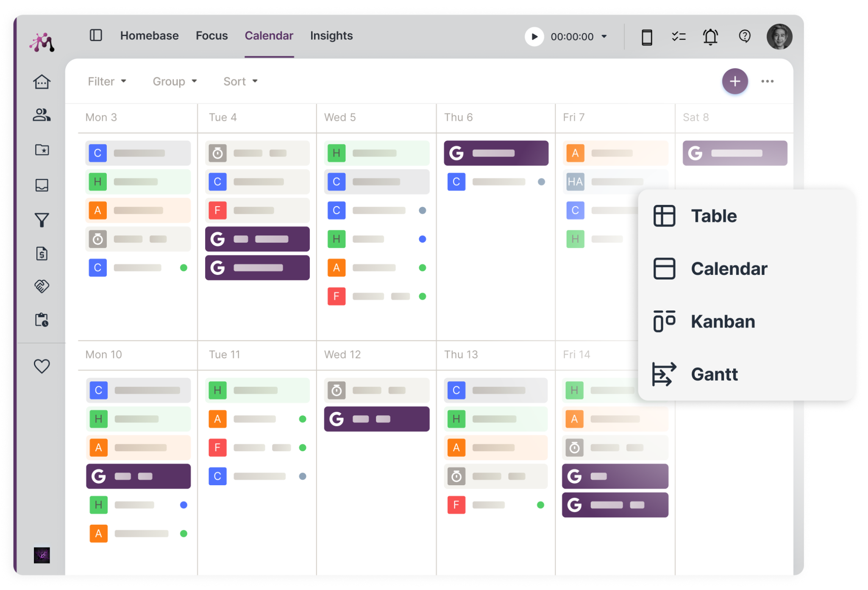The width and height of the screenshot is (868, 590).
Task: Click the help question mark icon
Action: (x=744, y=36)
